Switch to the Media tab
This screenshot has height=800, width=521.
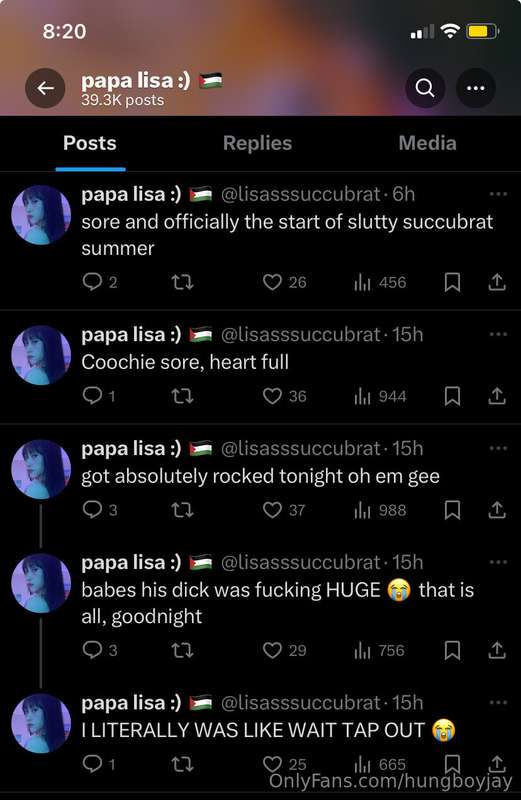pos(427,143)
